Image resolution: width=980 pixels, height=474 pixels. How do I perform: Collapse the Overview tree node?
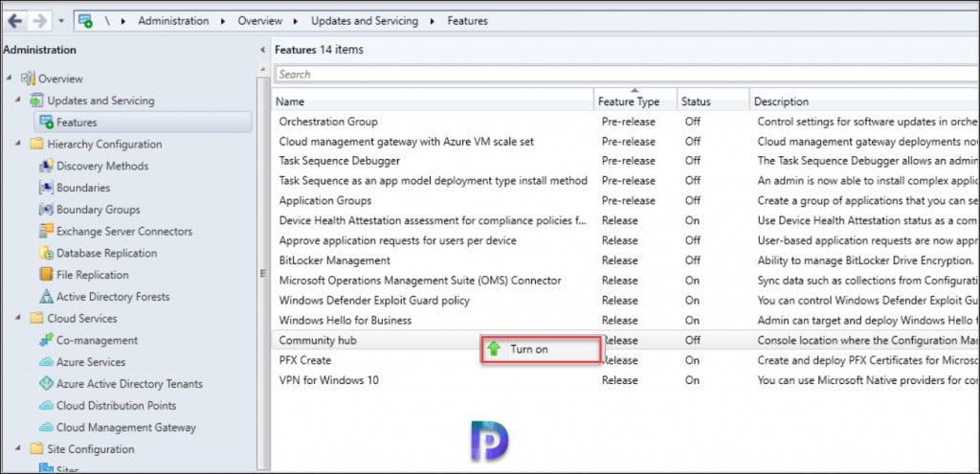(x=10, y=79)
